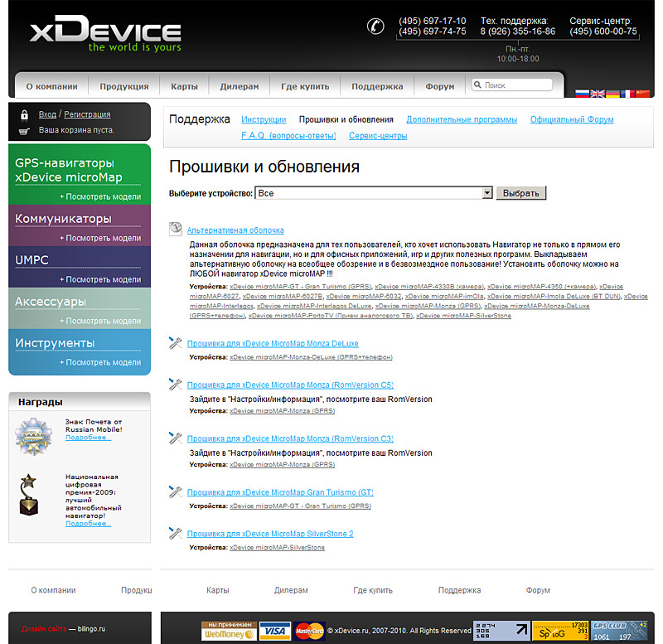Click the Выбрать button
The image size is (663, 644).
[x=521, y=193]
